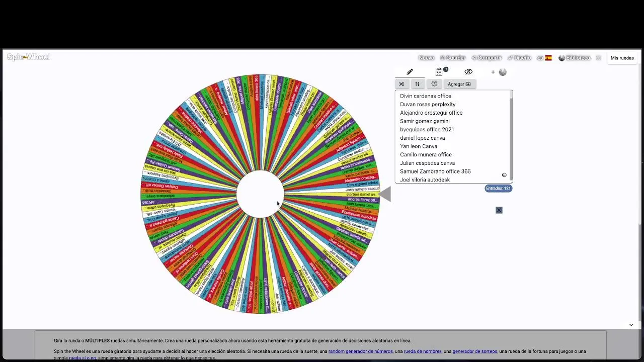Spin the wheel by clicking its center hub
Viewport: 644px width, 362px height.
[x=260, y=195]
